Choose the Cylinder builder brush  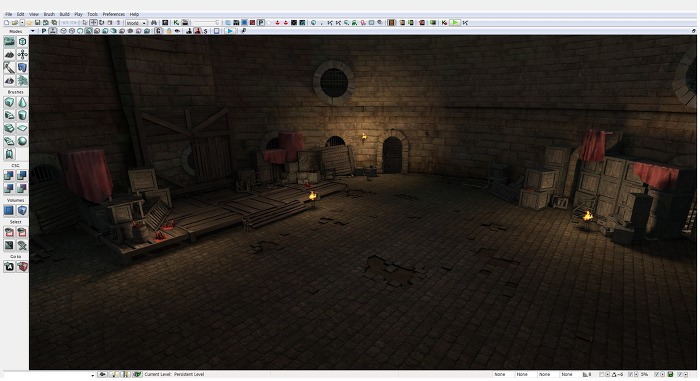(x=22, y=115)
